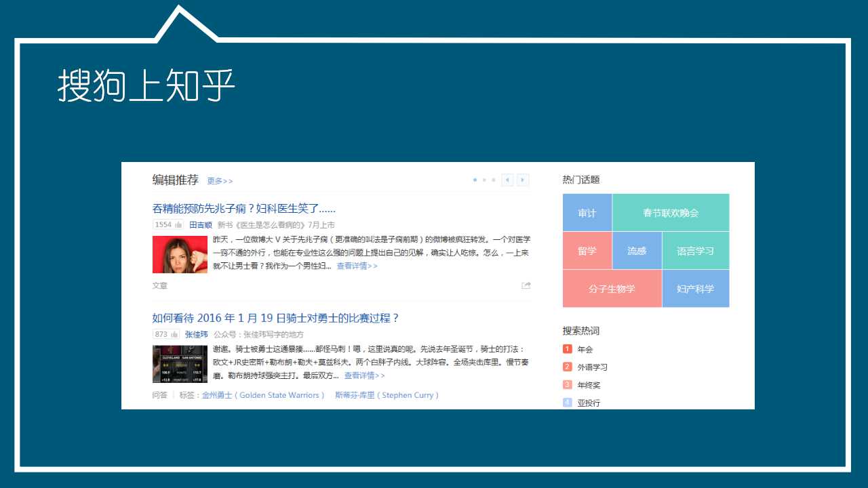The height and width of the screenshot is (488, 868).
Task: Click the 公众号：张佳玮写字的地方 text
Action: point(259,335)
